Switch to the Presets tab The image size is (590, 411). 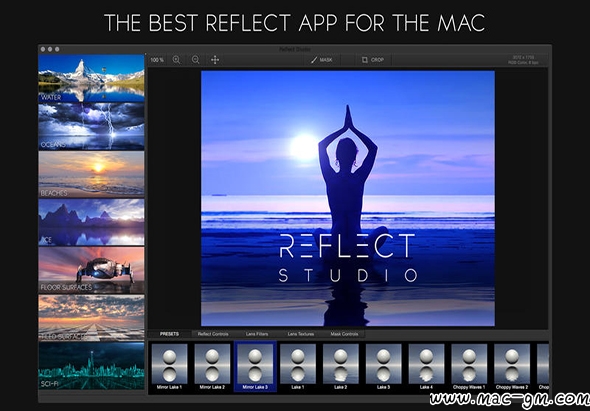[169, 334]
